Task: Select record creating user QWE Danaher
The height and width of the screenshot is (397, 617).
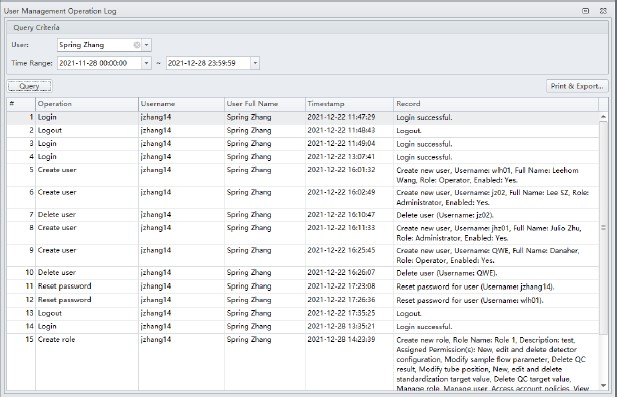Action: click(488, 255)
